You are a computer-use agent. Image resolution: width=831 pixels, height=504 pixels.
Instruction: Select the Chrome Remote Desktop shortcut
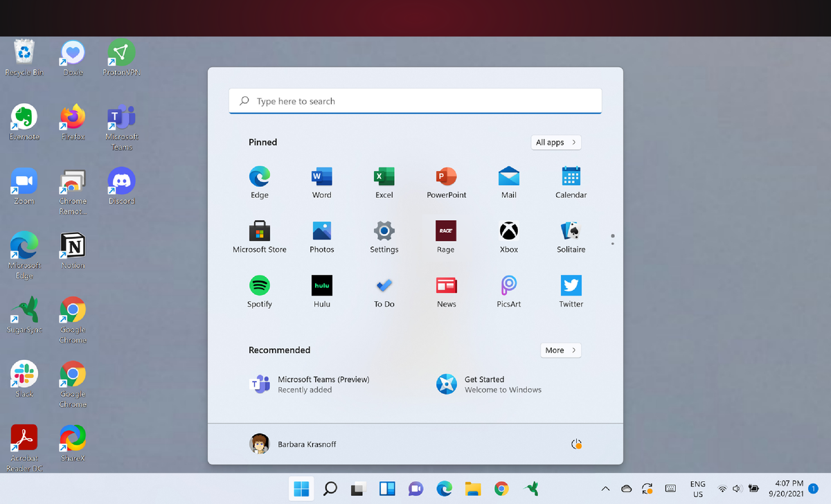click(x=73, y=192)
